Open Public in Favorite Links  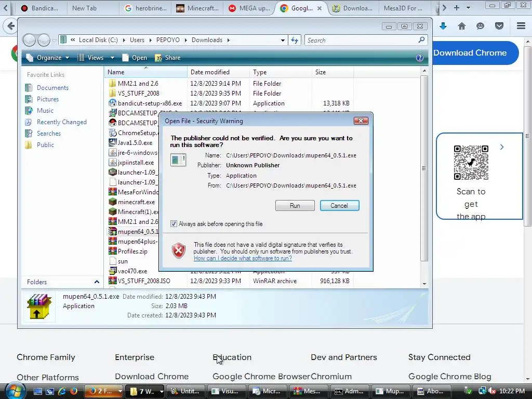pyautogui.click(x=45, y=145)
